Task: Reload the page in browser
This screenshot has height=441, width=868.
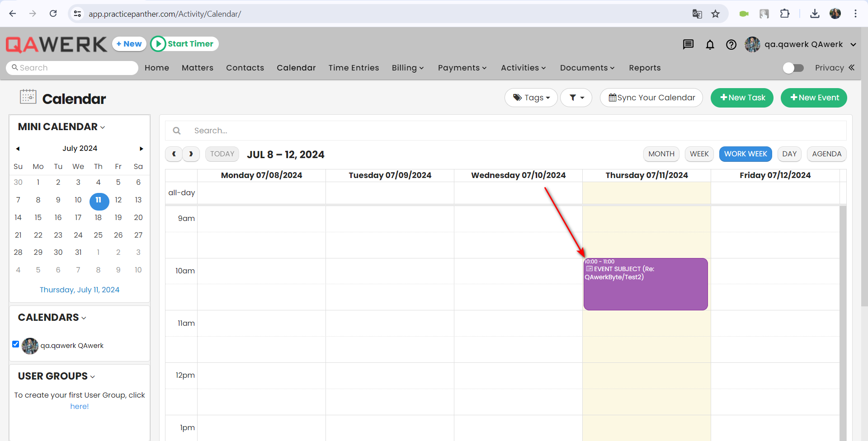Action: (53, 14)
